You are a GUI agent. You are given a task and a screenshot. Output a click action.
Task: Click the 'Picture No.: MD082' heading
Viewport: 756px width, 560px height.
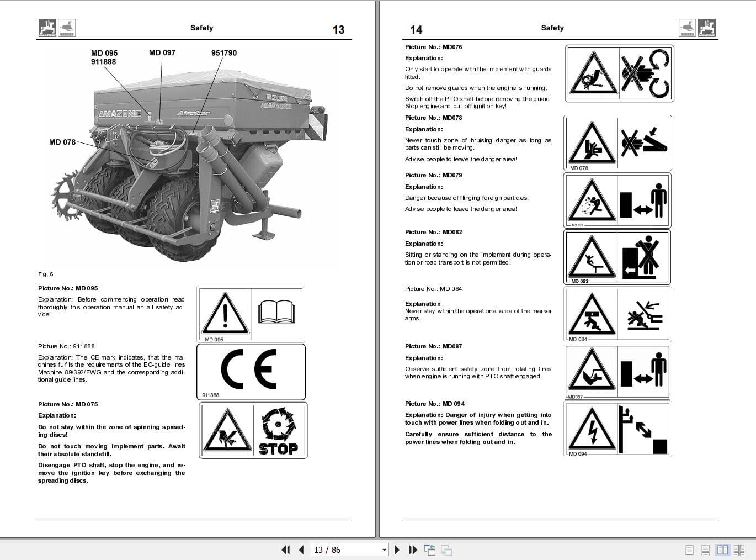coord(434,232)
